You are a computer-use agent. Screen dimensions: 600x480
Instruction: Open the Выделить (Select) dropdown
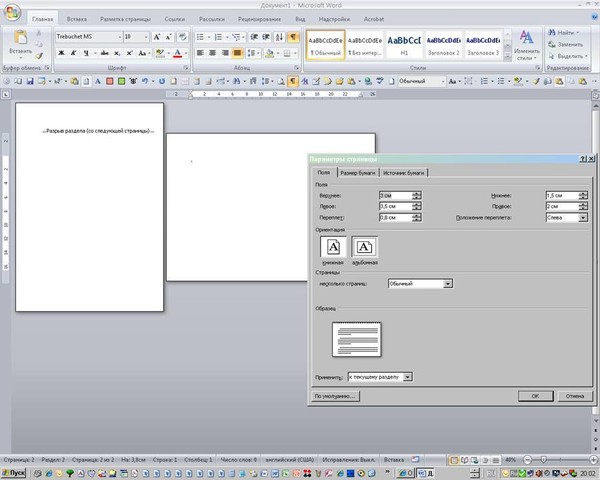tap(568, 56)
